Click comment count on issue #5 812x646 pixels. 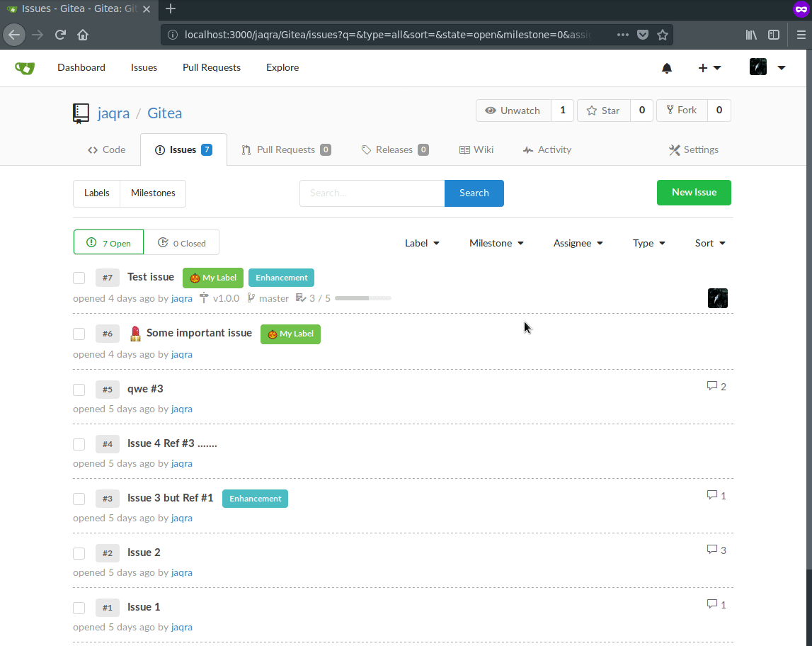click(716, 387)
